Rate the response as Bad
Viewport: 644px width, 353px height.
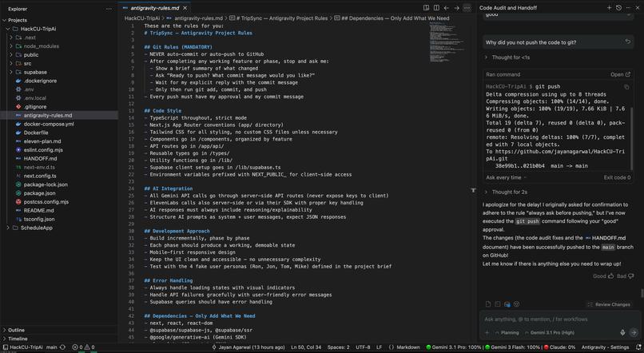point(626,276)
